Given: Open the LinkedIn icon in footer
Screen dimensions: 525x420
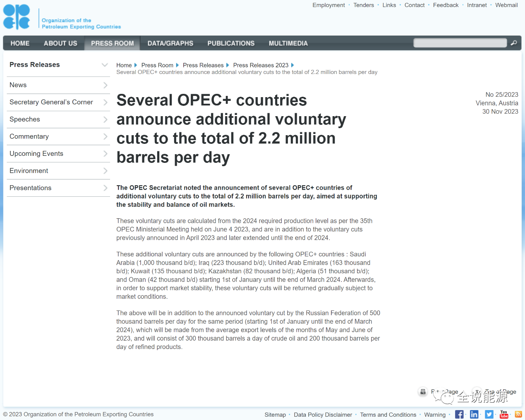Looking at the screenshot, I should click(474, 414).
